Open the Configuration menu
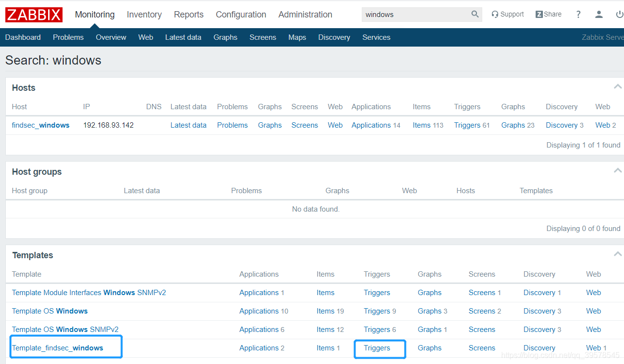The image size is (624, 364). tap(241, 15)
